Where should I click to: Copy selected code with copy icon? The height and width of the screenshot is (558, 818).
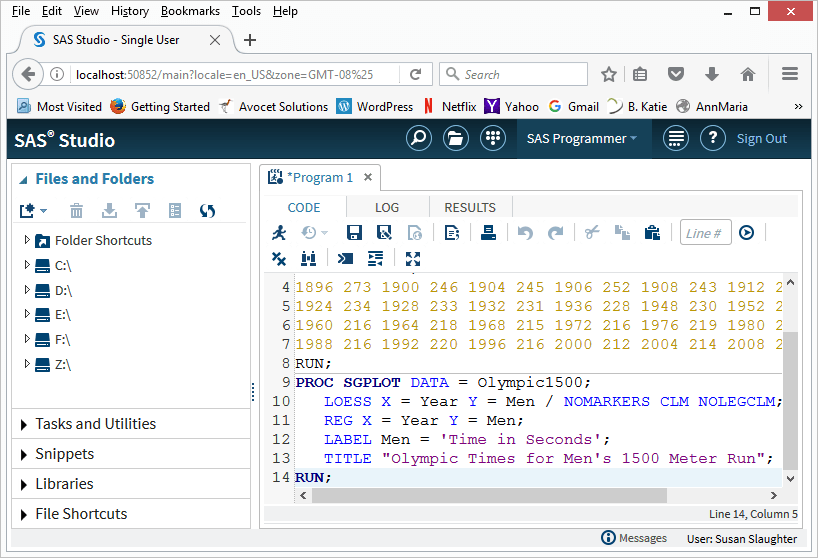pos(622,233)
